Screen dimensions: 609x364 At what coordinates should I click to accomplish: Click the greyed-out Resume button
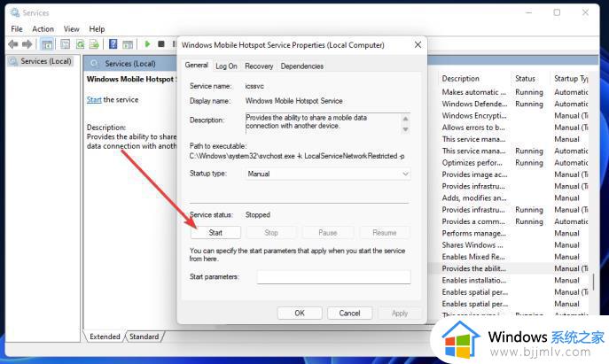point(385,232)
